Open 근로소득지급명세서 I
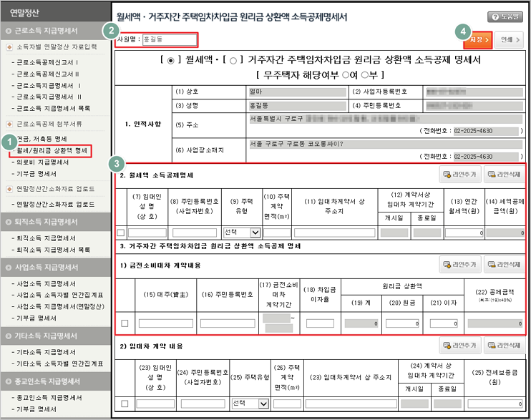Image resolution: width=531 pixels, height=420 pixels. click(49, 85)
